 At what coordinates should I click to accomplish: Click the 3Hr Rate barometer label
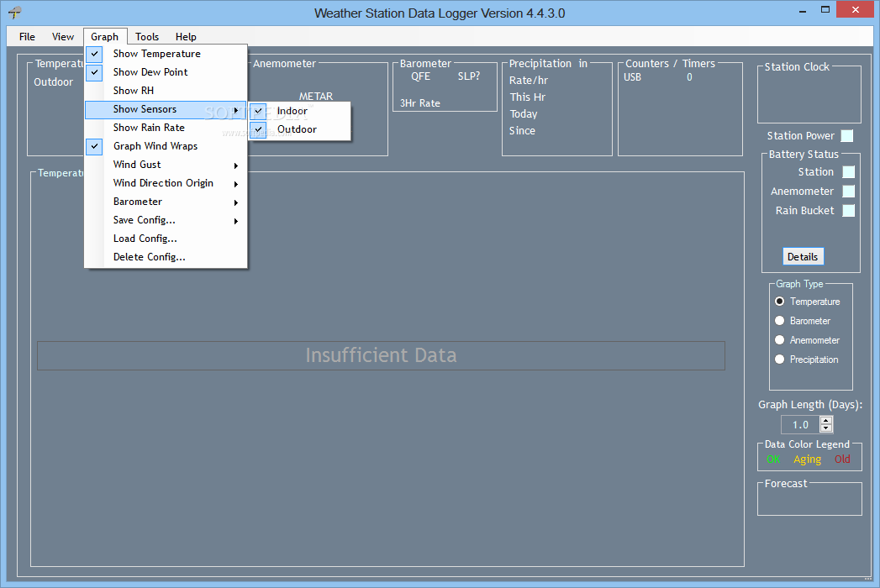[420, 103]
